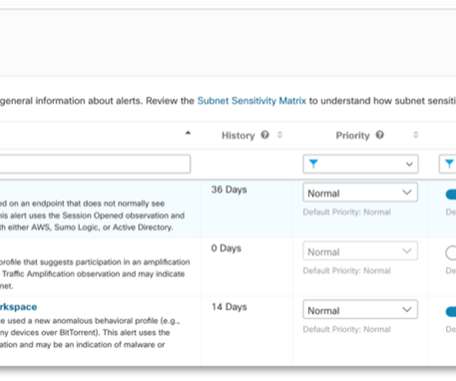Viewport: 456px width, 381px height.
Task: Click the History column header
Action: coord(238,135)
